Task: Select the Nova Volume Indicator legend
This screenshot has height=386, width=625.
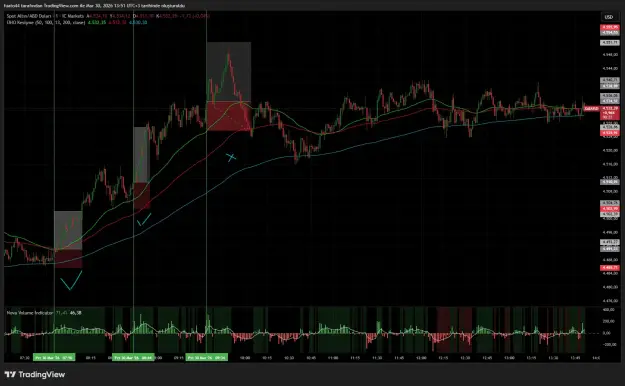Action: pos(30,313)
